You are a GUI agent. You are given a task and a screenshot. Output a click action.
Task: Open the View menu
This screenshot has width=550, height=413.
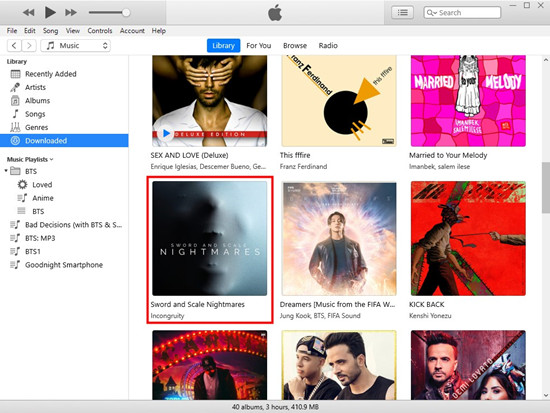[x=73, y=31]
